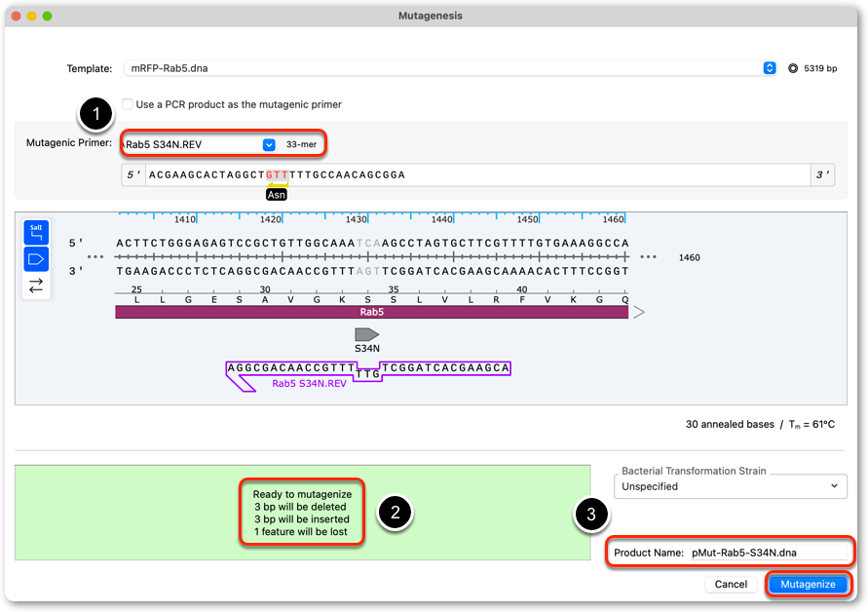
Task: Click the Product Name input field
Action: click(769, 553)
